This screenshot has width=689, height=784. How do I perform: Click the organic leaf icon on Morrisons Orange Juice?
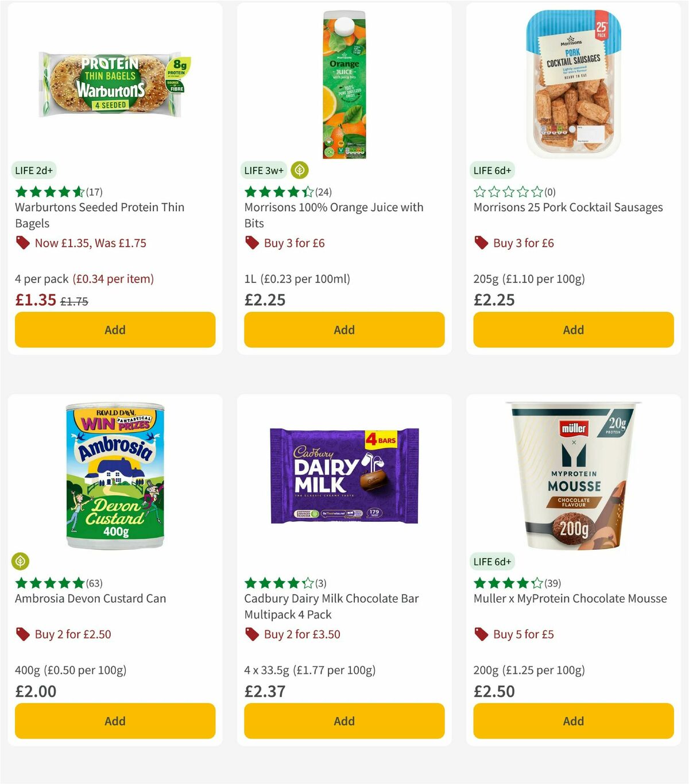[298, 170]
